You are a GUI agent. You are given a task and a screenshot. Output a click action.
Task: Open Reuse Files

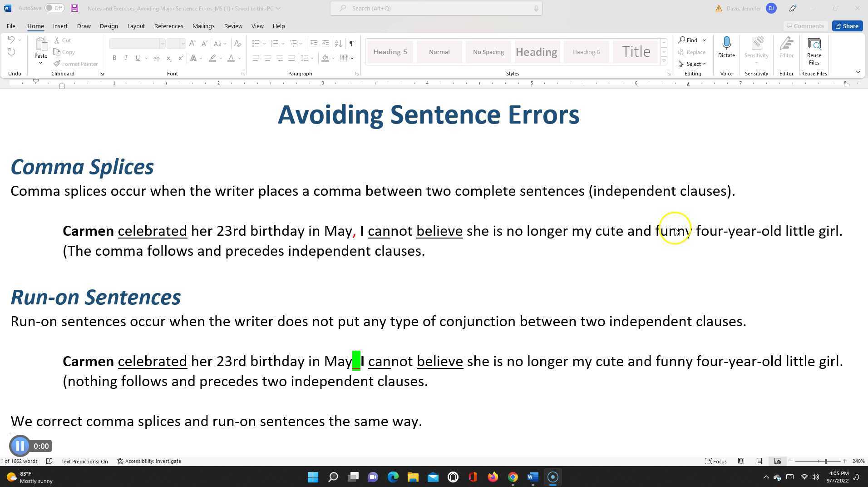tap(814, 50)
